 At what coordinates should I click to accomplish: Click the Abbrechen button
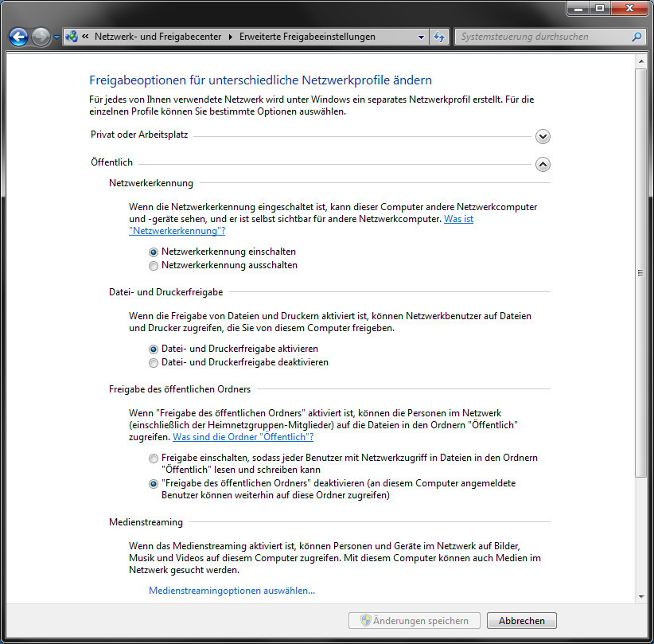tap(521, 621)
